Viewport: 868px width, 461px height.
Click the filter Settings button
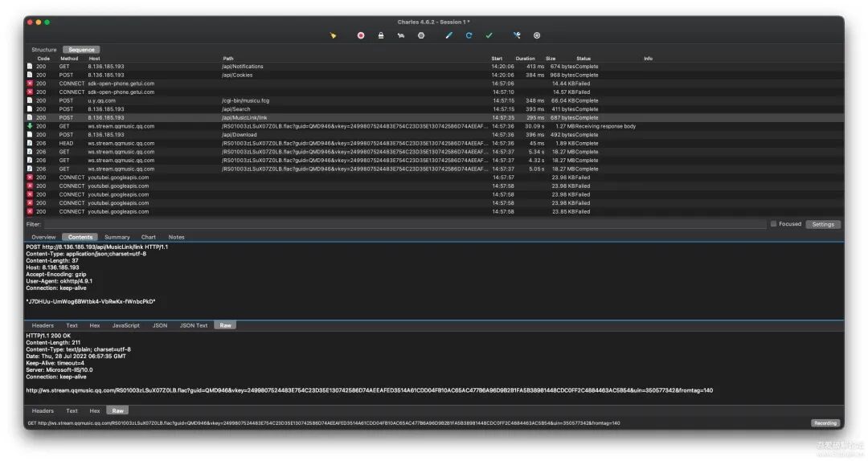(x=823, y=224)
